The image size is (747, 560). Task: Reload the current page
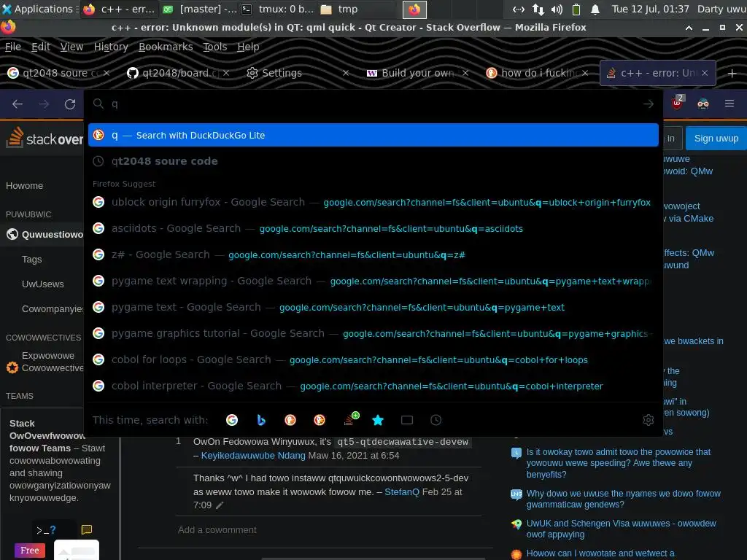pos(70,104)
